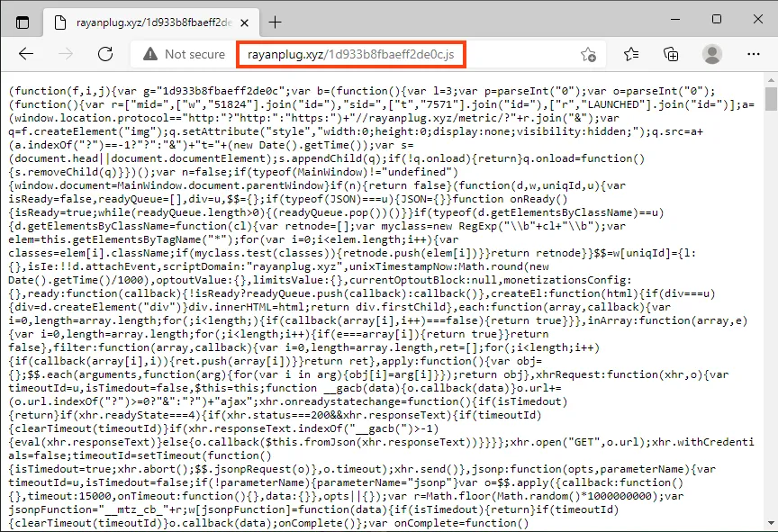
Task: Click the forward navigation arrow
Action: point(66,54)
